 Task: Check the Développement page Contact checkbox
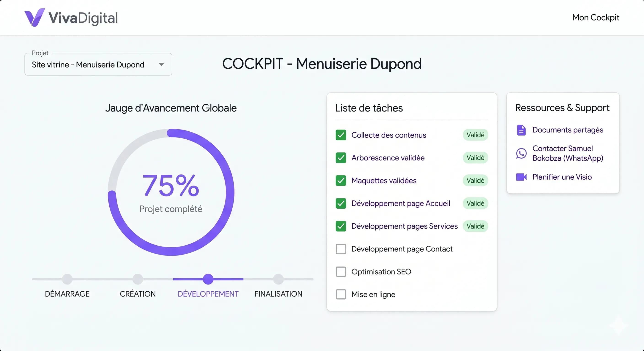(341, 249)
